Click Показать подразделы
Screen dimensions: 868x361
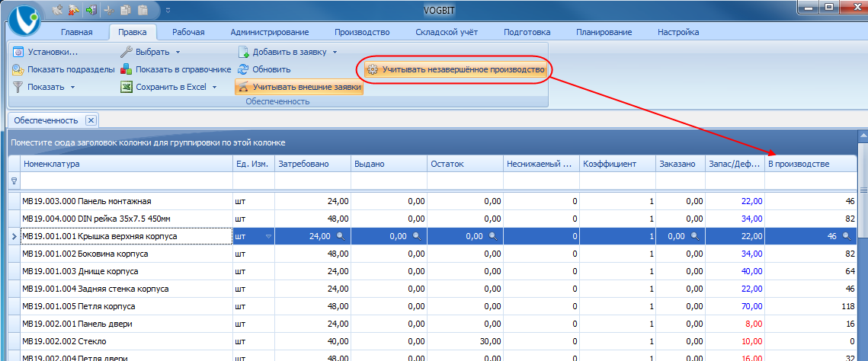[63, 69]
